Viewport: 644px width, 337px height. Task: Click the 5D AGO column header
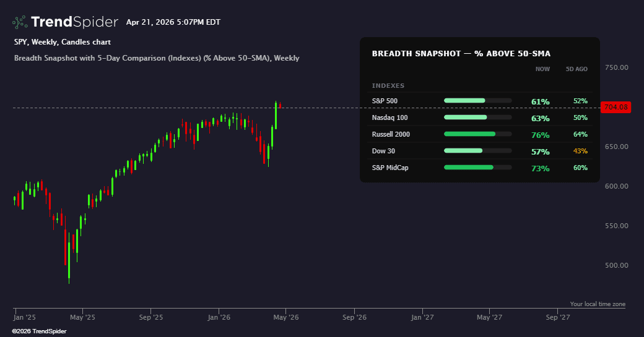pos(577,69)
